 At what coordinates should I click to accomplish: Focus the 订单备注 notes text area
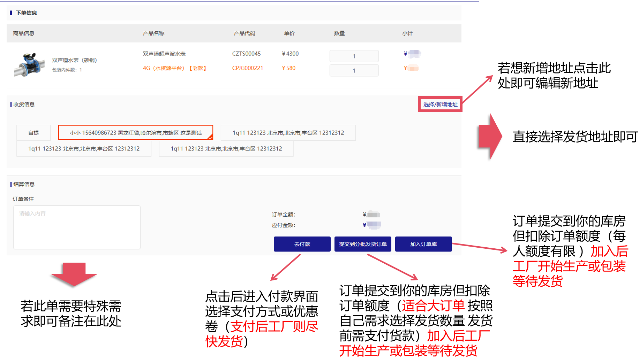[x=77, y=227]
